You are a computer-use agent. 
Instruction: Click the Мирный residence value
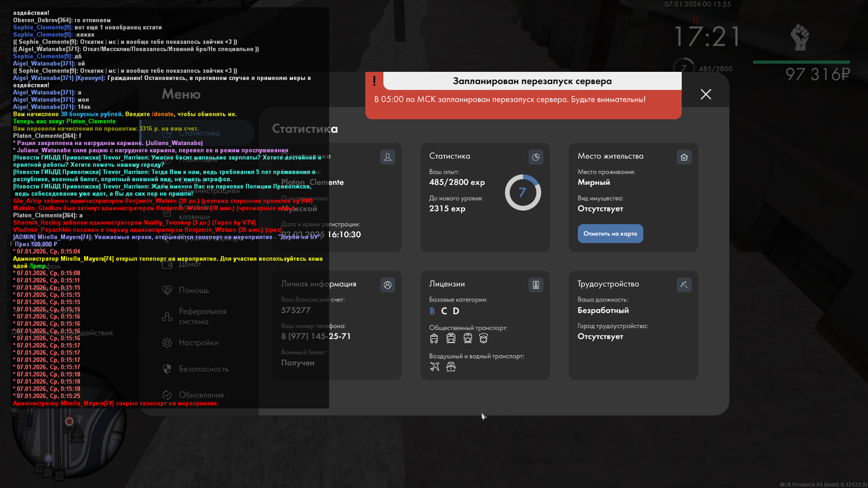(x=594, y=182)
